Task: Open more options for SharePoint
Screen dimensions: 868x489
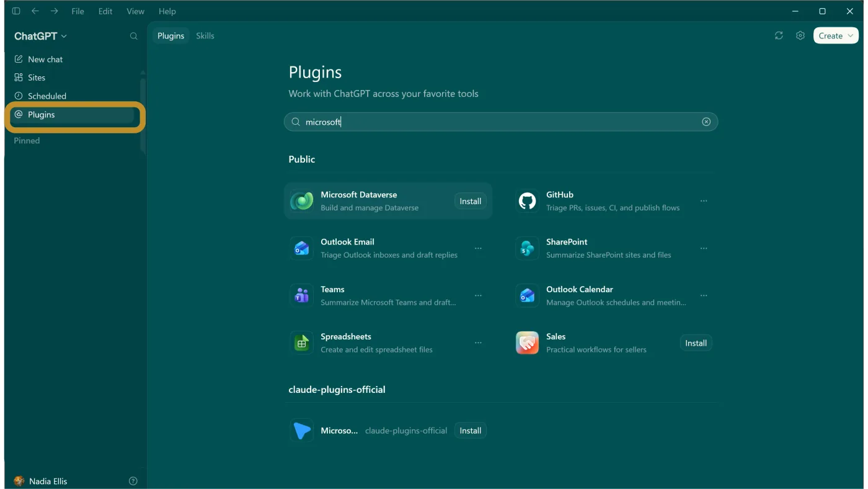Action: click(x=704, y=248)
